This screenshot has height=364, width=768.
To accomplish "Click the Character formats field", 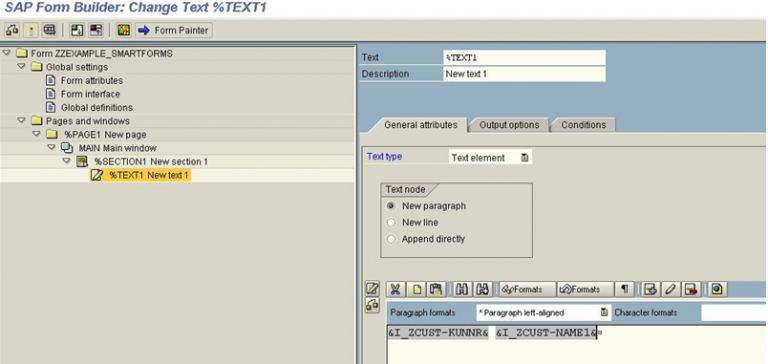I will pyautogui.click(x=734, y=312).
